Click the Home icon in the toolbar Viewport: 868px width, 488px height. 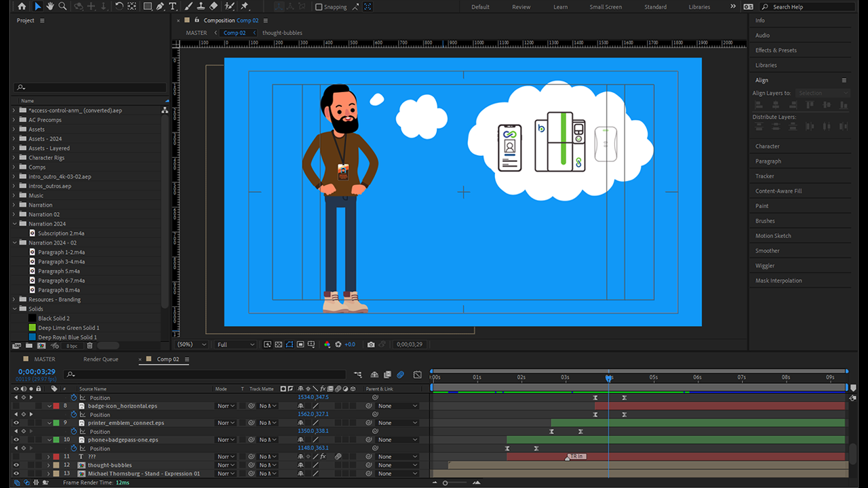click(x=22, y=6)
